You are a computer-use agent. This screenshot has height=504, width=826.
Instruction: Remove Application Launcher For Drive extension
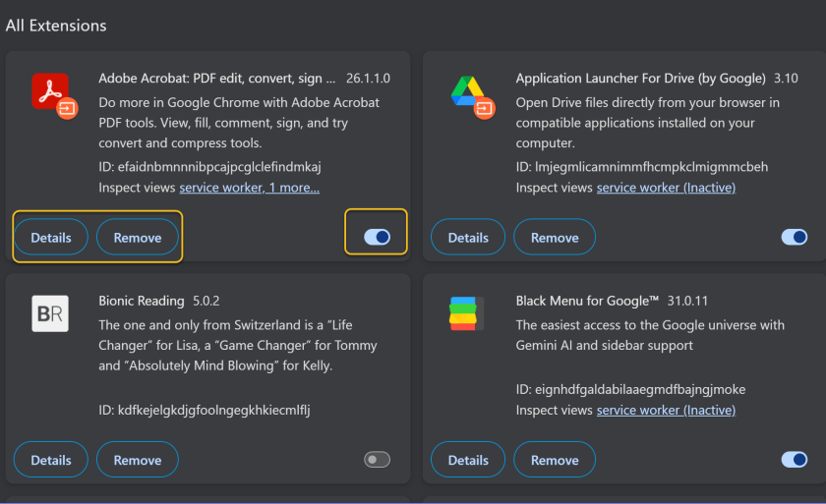555,238
